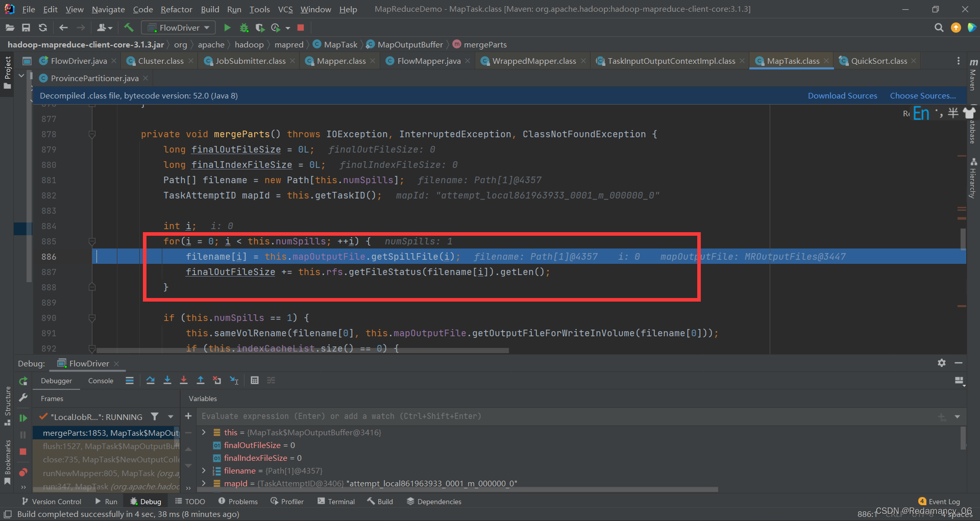Click Show Execution Point lines icon

130,380
